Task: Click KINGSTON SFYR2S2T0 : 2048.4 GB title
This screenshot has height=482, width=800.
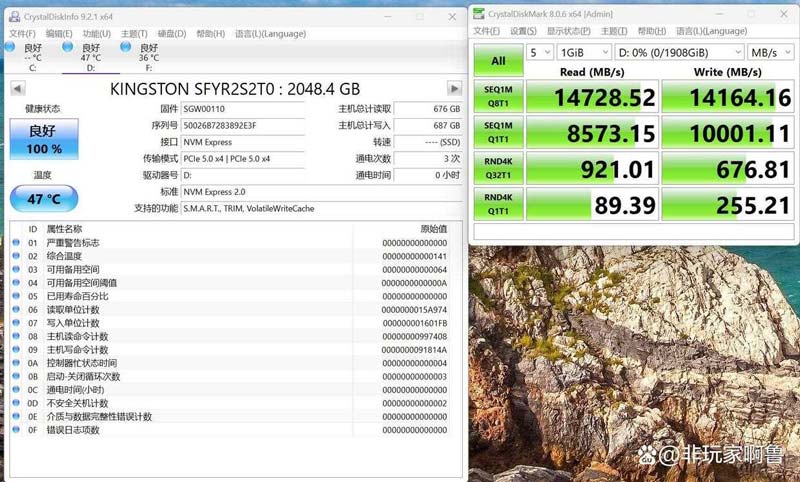Action: 235,89
